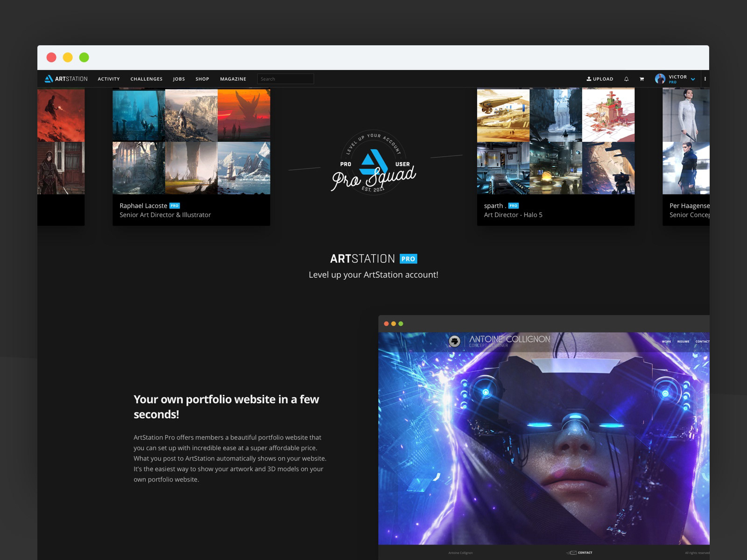Open the red sunset silhouette thumbnail
Viewport: 747px width, 560px height.
click(244, 115)
